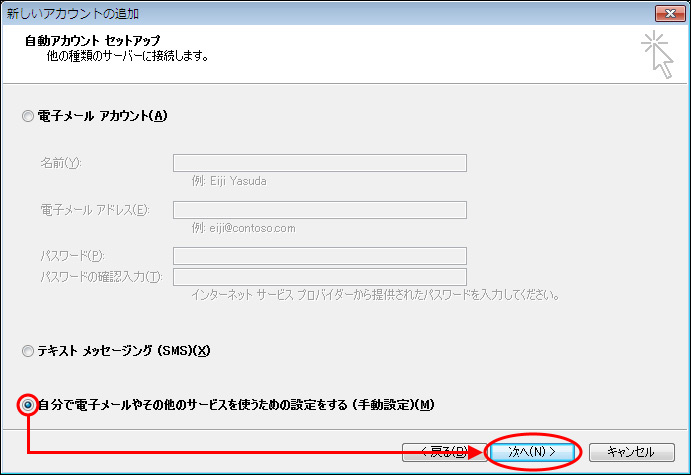Click the 自動アカウント セットアップ heading text
This screenshot has height=475, width=691.
[x=93, y=41]
